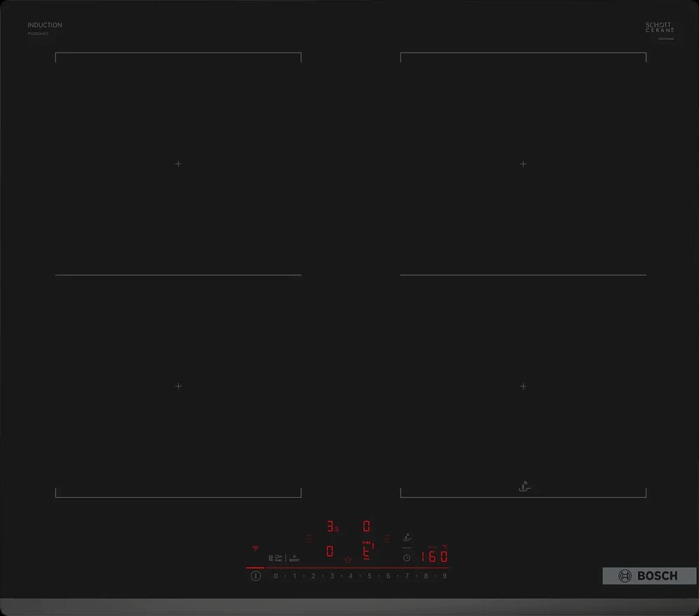The height and width of the screenshot is (616, 699).
Task: Tap power level 0 on the scale
Action: tap(276, 576)
